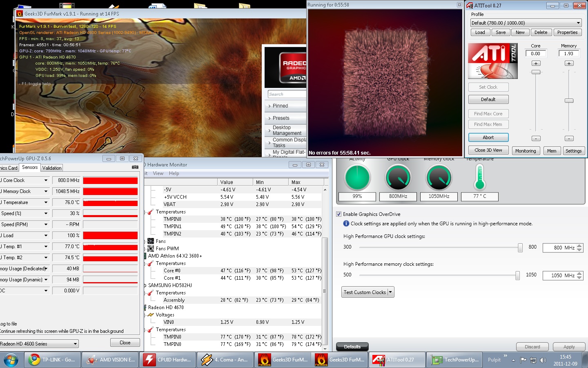The width and height of the screenshot is (588, 368).
Task: Click the Monitoring button in ATITool
Action: coord(525,151)
